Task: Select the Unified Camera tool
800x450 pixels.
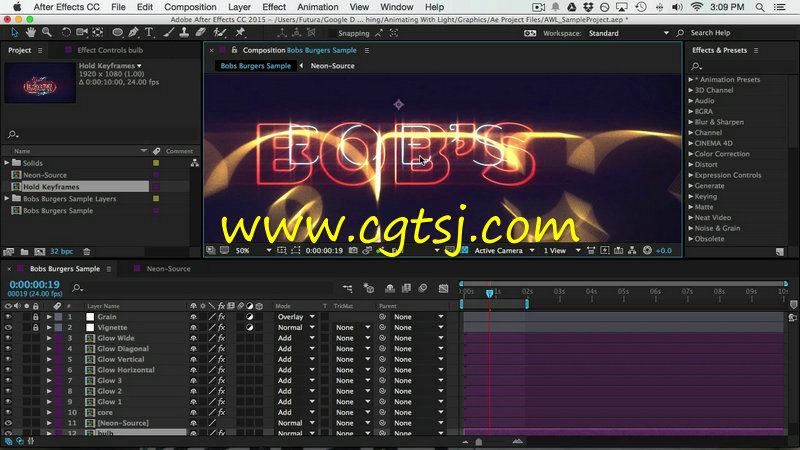Action: pyautogui.click(x=82, y=33)
